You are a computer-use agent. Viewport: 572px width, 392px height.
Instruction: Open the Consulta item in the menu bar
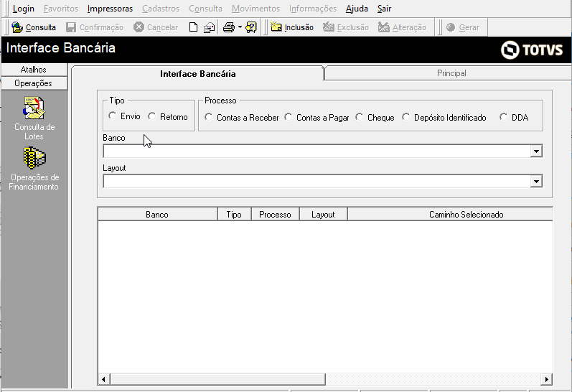click(x=205, y=9)
